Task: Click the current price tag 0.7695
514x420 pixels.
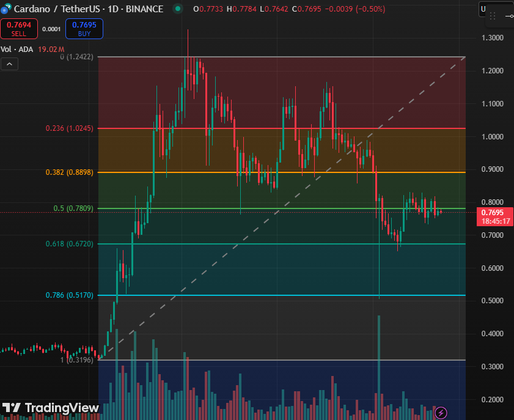Action: pyautogui.click(x=492, y=213)
